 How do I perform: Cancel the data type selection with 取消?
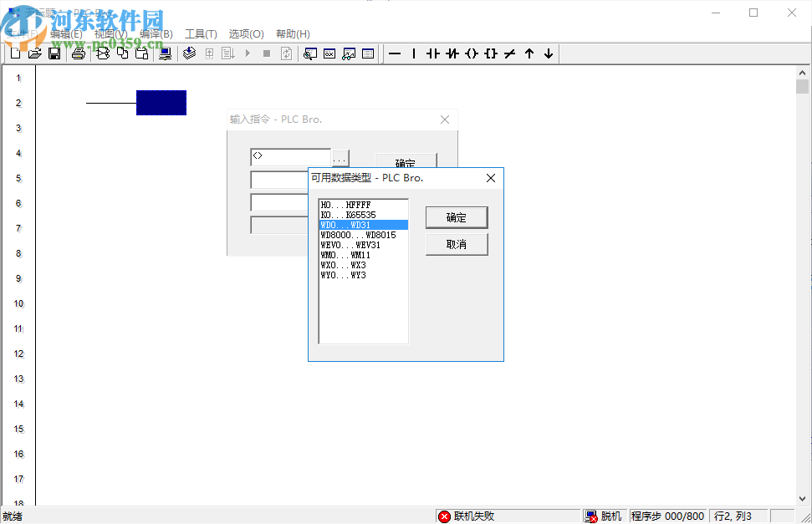456,244
